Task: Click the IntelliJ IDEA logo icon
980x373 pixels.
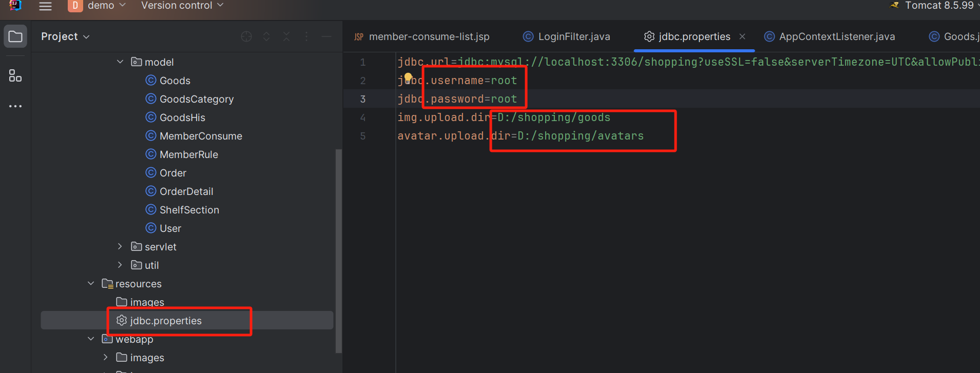Action: 15,5
